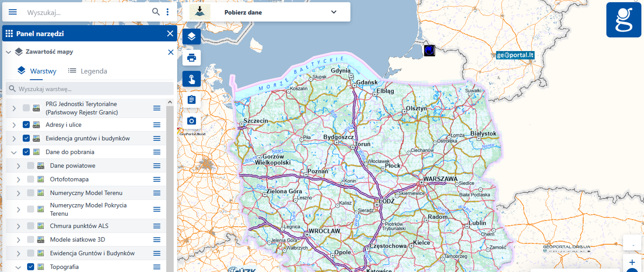Image resolution: width=644 pixels, height=272 pixels.
Task: Enable the PRG Jednostki Terytorialne layer
Action: [x=26, y=108]
